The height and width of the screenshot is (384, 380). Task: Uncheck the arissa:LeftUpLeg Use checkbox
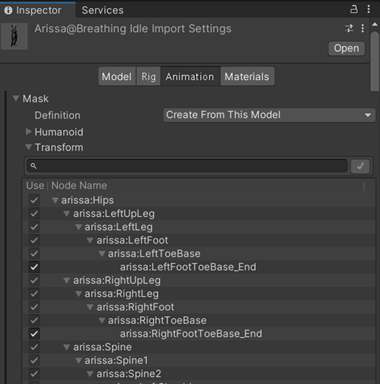34,214
